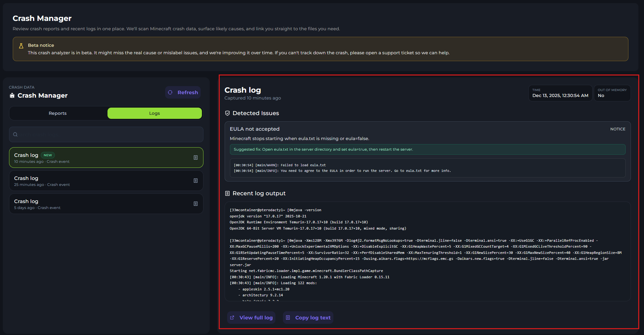Click the bug icon beside Crash Manager heading
This screenshot has width=644, height=335.
point(12,95)
